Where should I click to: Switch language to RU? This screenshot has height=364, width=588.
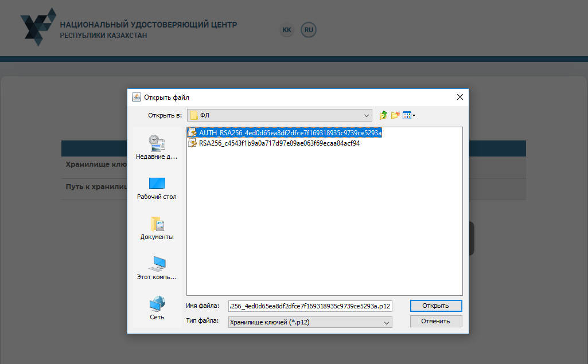tap(309, 30)
